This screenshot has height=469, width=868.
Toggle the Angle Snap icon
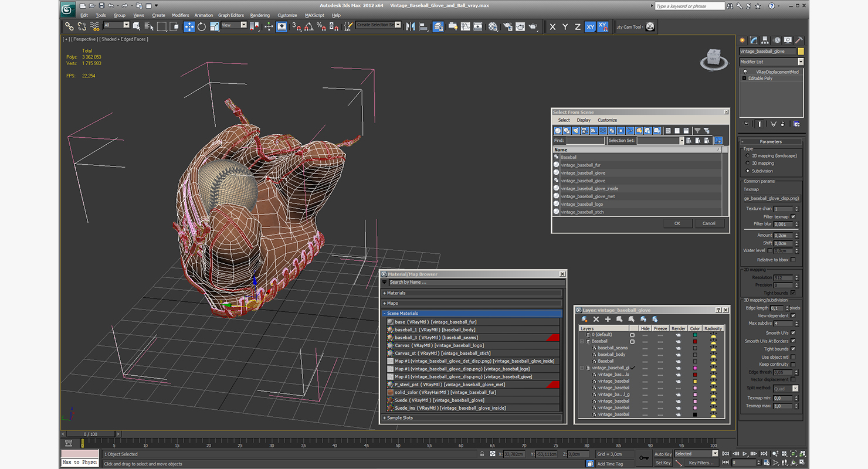309,26
